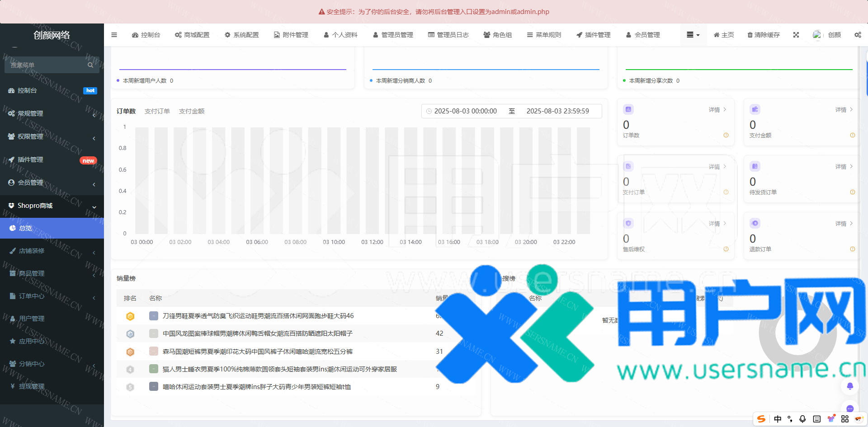
Task: Click the purple notification bell icon
Action: pyautogui.click(x=850, y=386)
